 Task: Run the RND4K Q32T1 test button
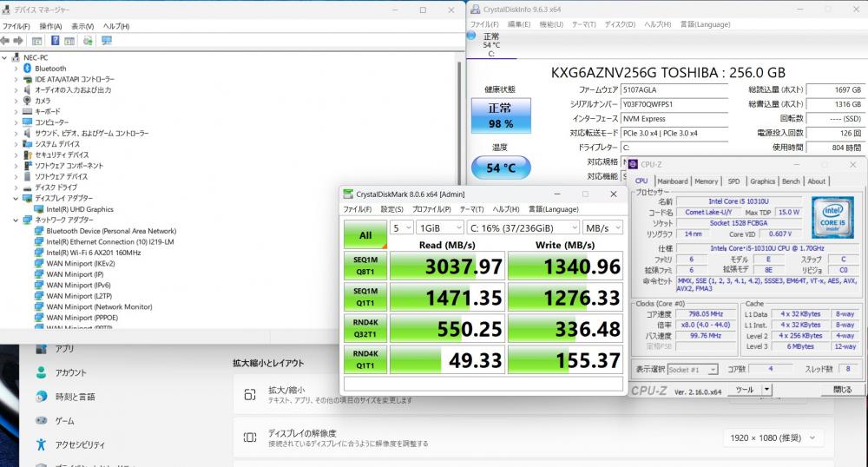click(x=365, y=328)
